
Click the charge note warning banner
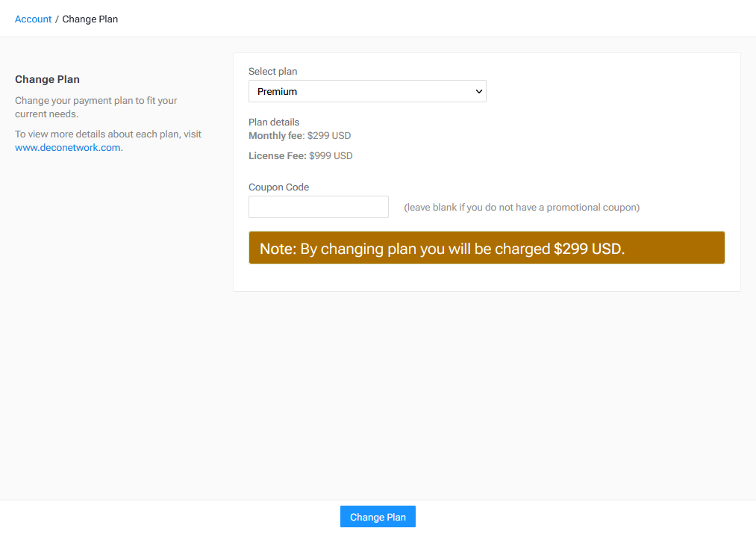pyautogui.click(x=486, y=248)
